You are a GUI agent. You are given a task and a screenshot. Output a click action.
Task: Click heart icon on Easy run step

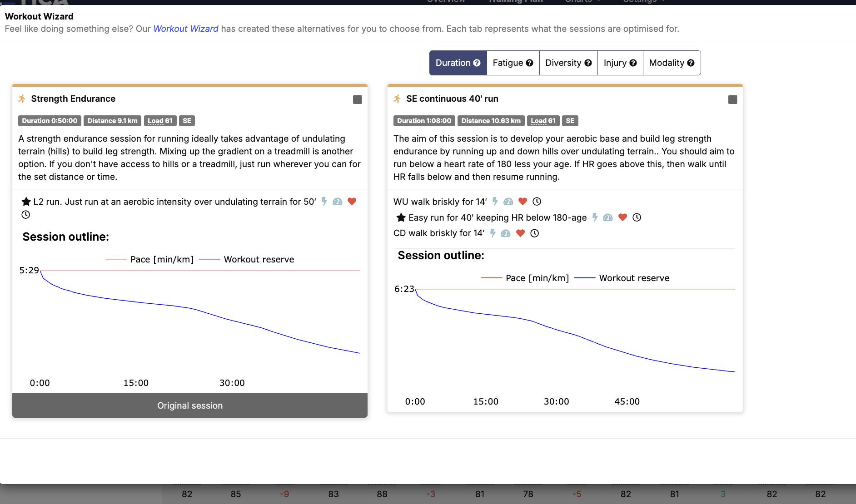pos(622,217)
